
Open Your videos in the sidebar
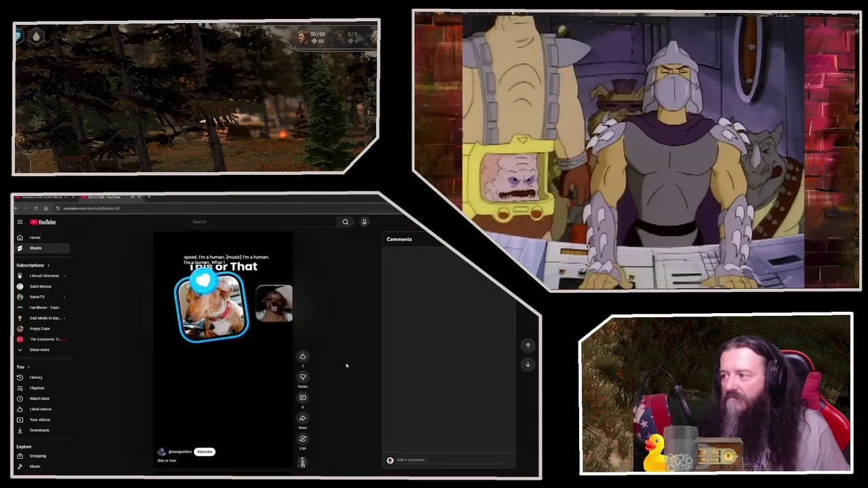coord(42,420)
